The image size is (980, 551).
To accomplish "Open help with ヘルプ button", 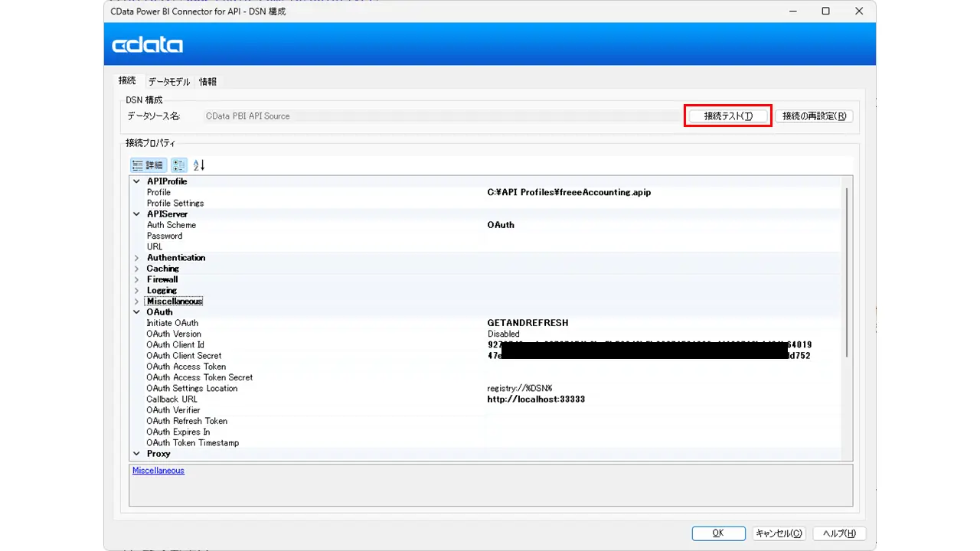I will click(839, 533).
